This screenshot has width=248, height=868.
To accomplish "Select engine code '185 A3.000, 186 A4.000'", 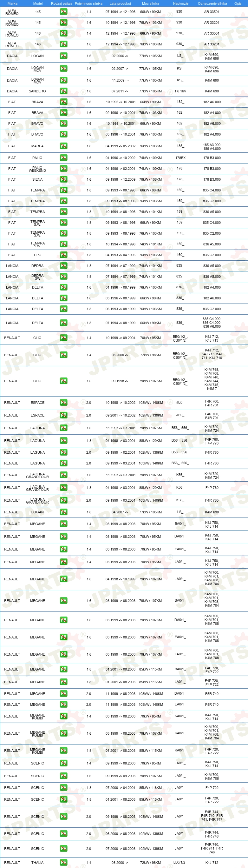I will [x=212, y=147].
